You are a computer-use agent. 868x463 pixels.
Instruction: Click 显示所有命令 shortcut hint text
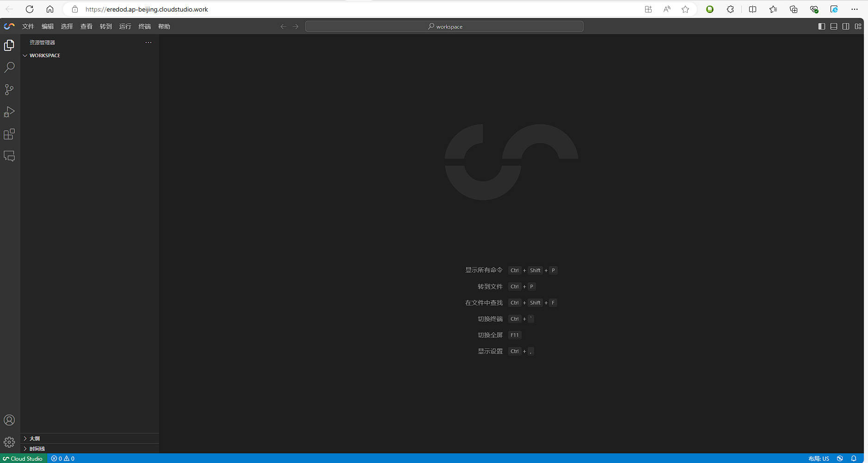coord(484,270)
